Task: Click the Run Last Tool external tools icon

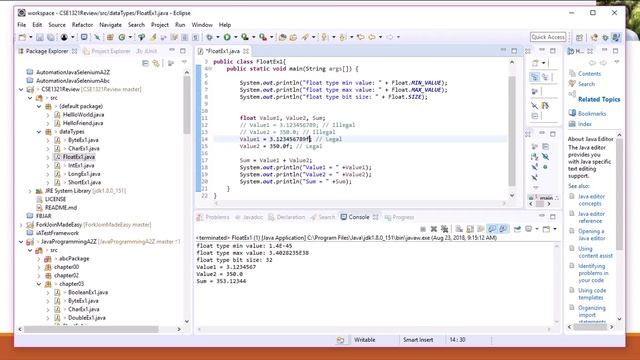Action: click(263, 37)
